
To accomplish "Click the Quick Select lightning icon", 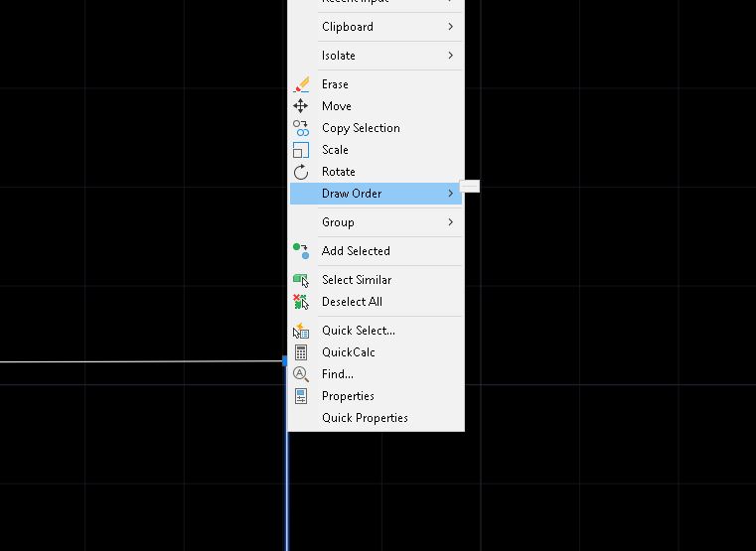I will [x=301, y=331].
